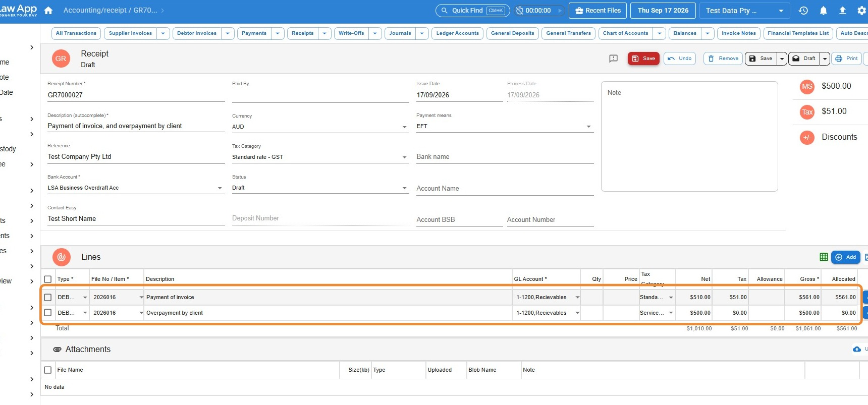Open Chart of Accounts tab
868x405 pixels.
coord(626,33)
